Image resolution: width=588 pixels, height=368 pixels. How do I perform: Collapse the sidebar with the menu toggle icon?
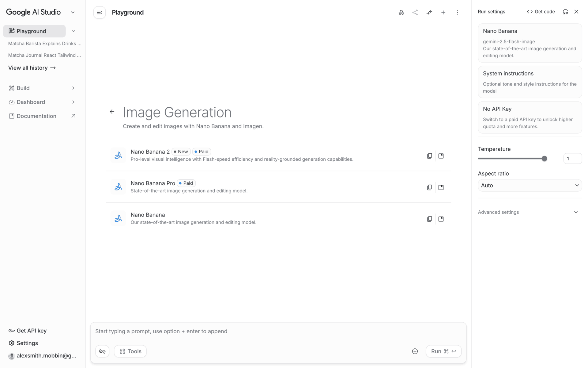pyautogui.click(x=100, y=13)
